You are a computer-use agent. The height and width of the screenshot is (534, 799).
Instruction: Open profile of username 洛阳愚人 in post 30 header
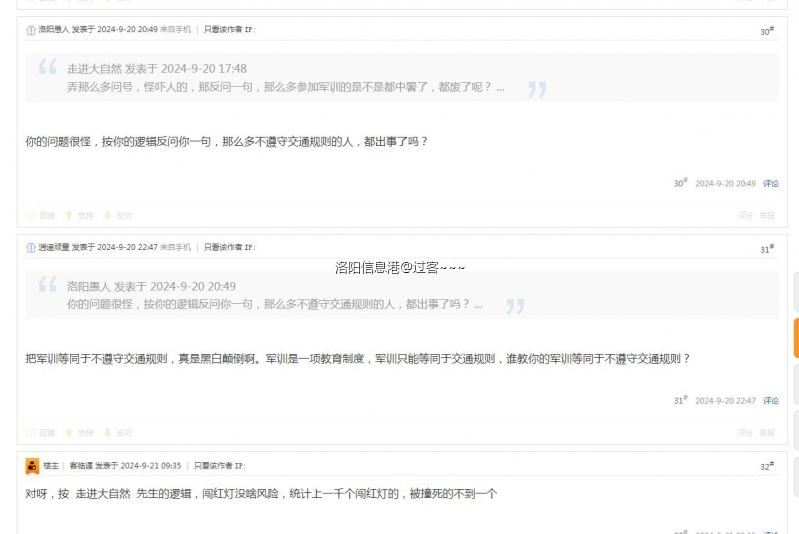[54, 30]
